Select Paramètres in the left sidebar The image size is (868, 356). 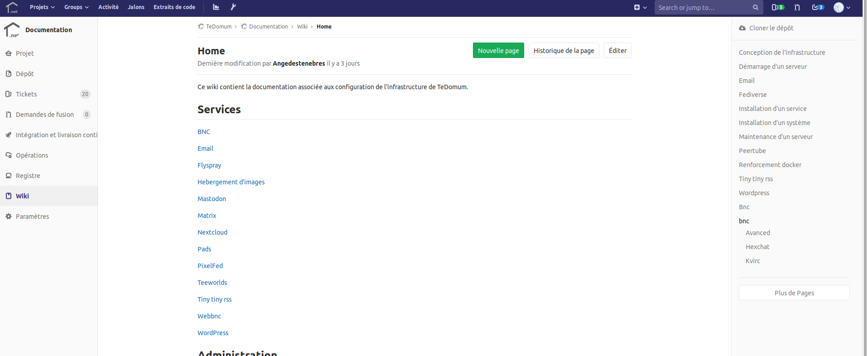[32, 216]
